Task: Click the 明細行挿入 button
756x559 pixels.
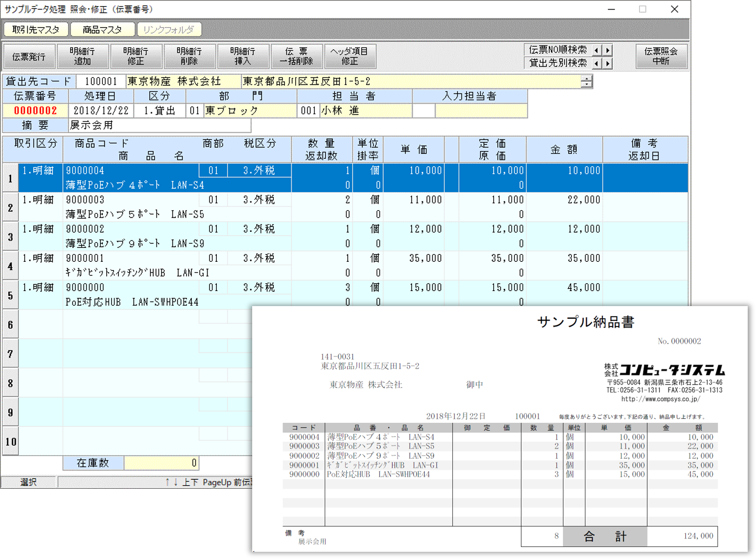Action: coord(243,56)
